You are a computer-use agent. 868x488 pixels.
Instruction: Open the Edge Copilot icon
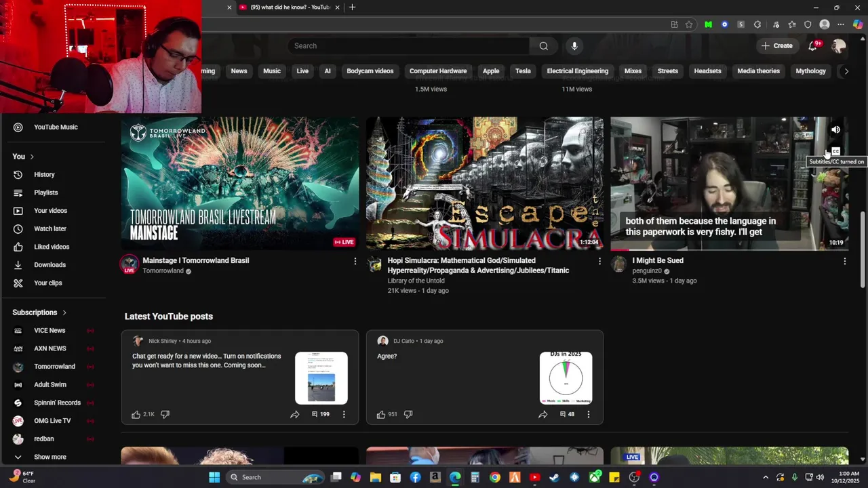click(x=857, y=24)
